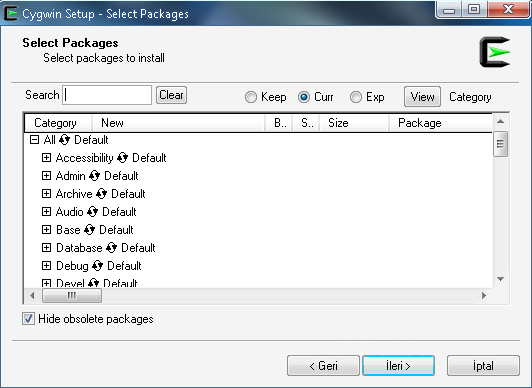Click the cycle icon beside Base
Image resolution: width=532 pixels, height=388 pixels.
click(x=89, y=230)
